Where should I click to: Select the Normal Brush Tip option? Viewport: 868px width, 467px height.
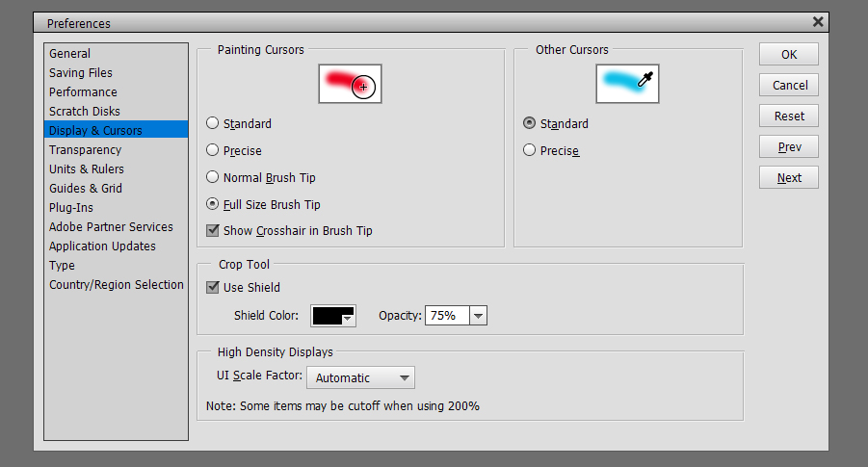213,177
